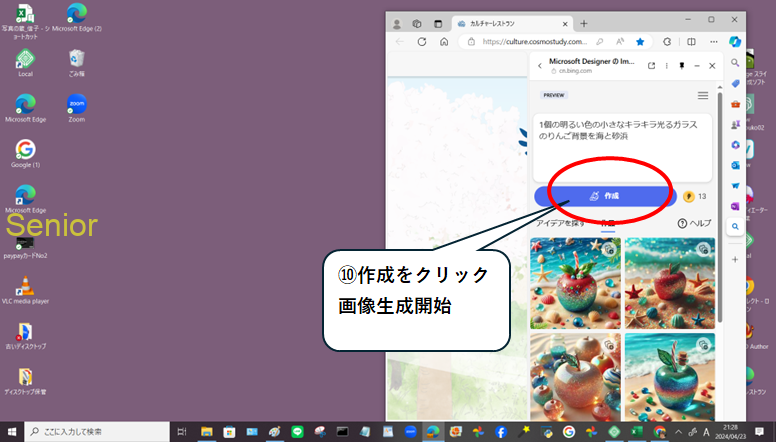This screenshot has width=776, height=442.
Task: Open LINE from the taskbar
Action: [297, 432]
